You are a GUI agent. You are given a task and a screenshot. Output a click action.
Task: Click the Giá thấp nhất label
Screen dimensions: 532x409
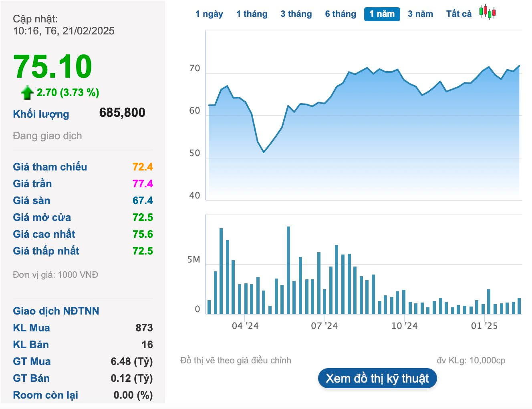point(46,251)
